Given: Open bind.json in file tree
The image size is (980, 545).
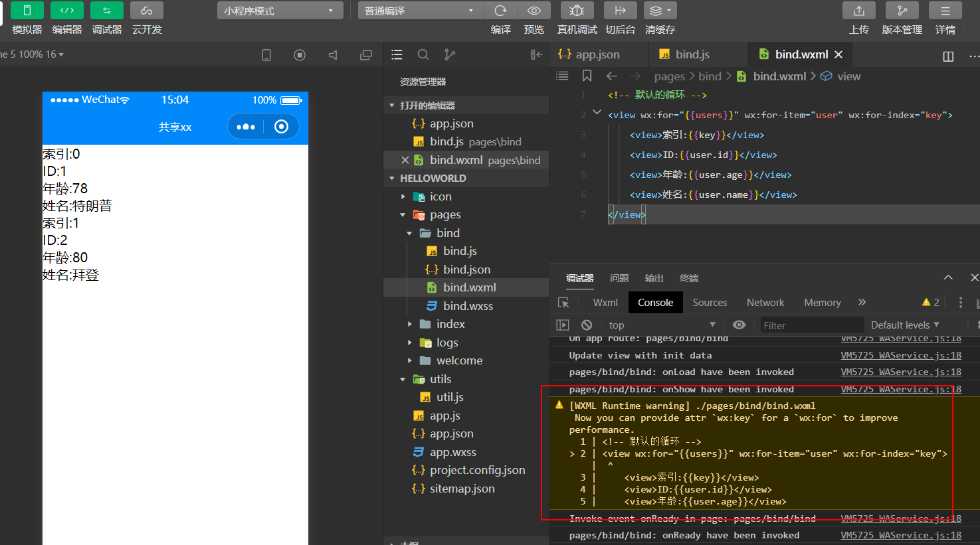Looking at the screenshot, I should point(466,270).
